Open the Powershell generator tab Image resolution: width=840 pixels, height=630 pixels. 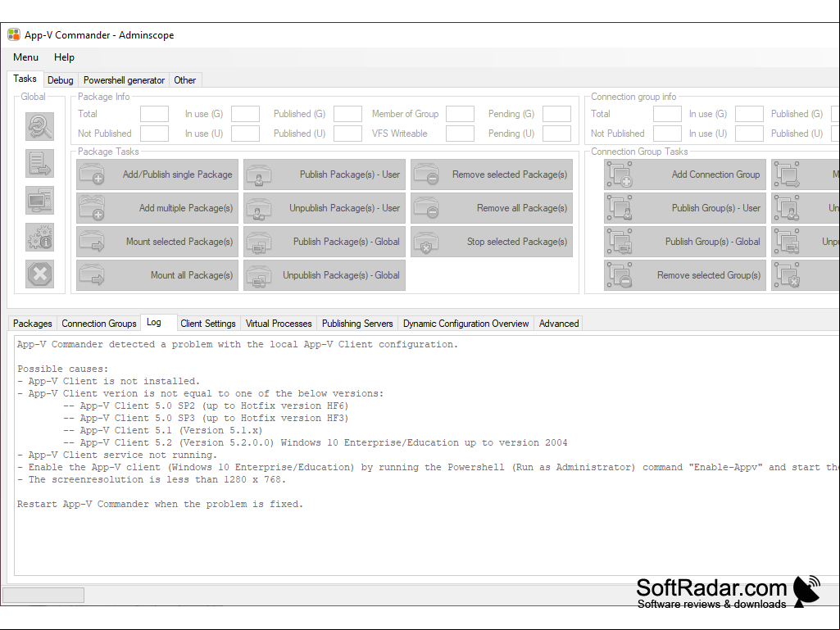click(125, 80)
